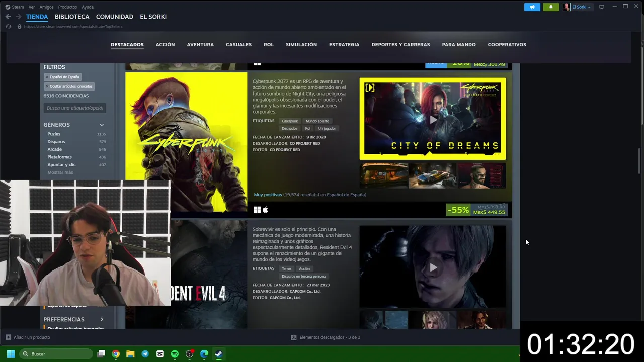The image size is (644, 362).
Task: Launch Google Chrome from the taskbar
Action: coord(116,354)
